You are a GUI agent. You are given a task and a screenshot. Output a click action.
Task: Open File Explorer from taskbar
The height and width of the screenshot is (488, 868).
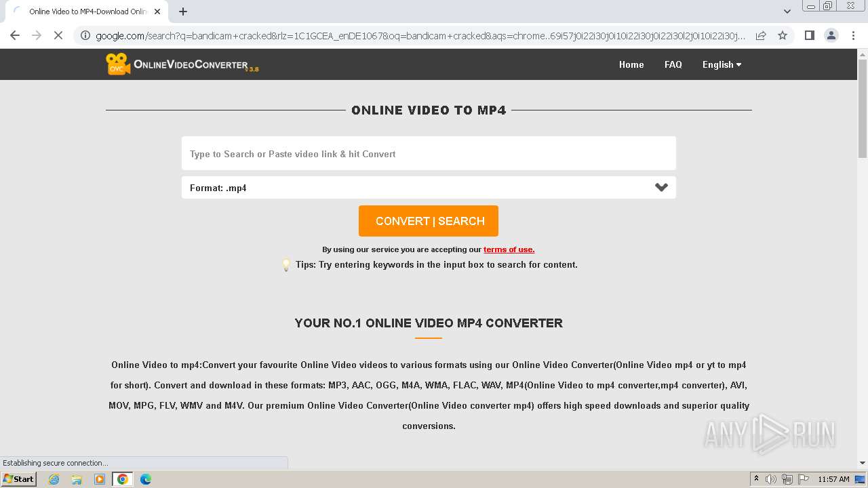point(77,479)
